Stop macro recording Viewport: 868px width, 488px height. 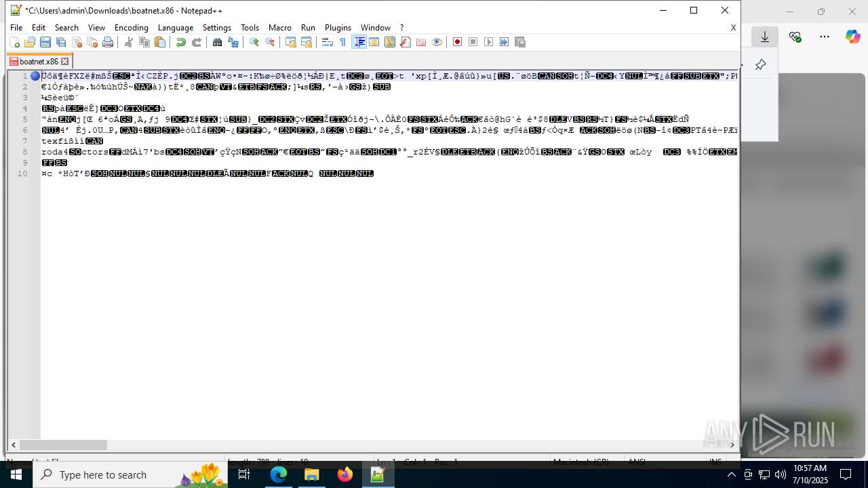click(473, 42)
